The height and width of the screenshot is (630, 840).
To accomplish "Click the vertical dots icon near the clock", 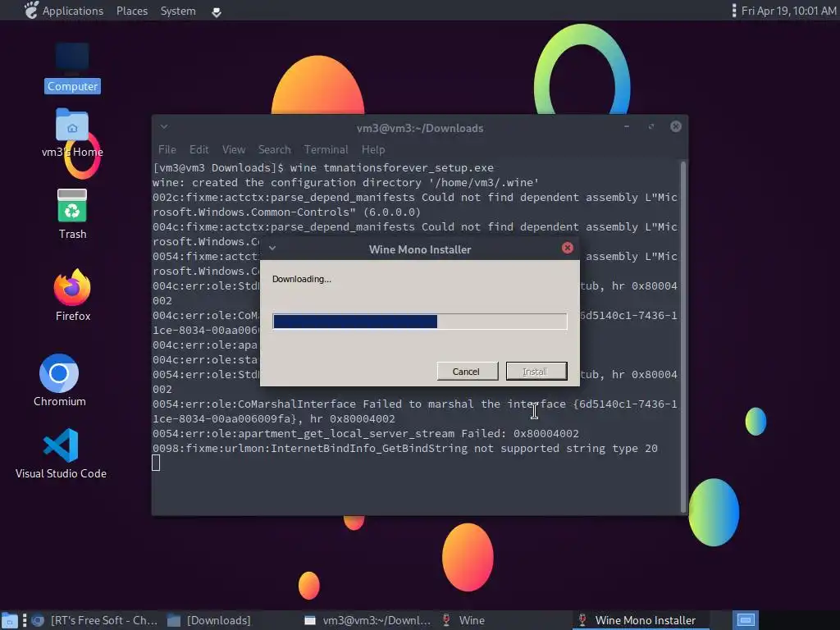I will [x=734, y=10].
